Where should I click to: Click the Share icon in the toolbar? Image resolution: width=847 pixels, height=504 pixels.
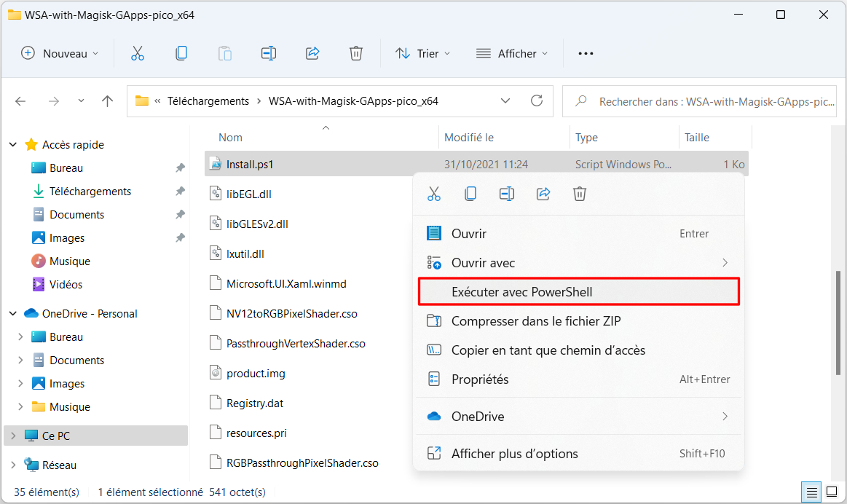pyautogui.click(x=312, y=53)
